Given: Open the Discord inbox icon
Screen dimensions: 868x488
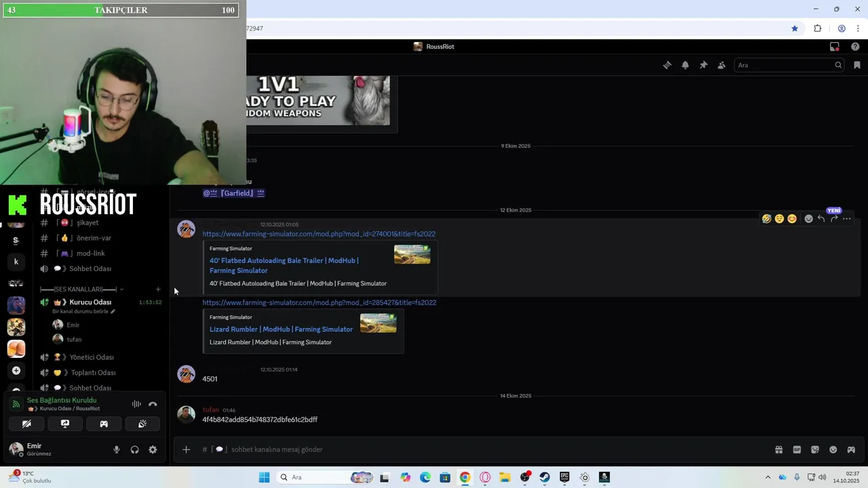Looking at the screenshot, I should coord(835,47).
